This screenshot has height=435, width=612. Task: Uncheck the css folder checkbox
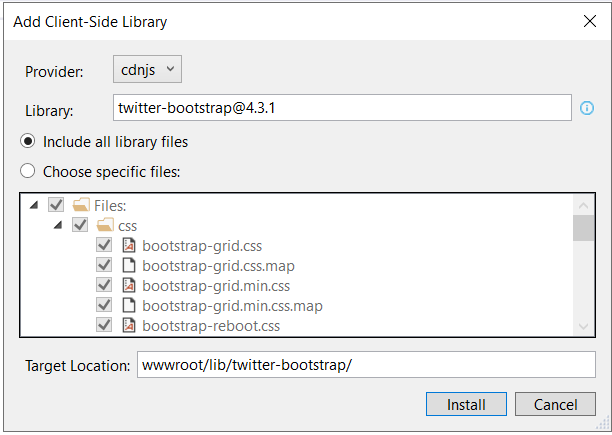tap(80, 224)
